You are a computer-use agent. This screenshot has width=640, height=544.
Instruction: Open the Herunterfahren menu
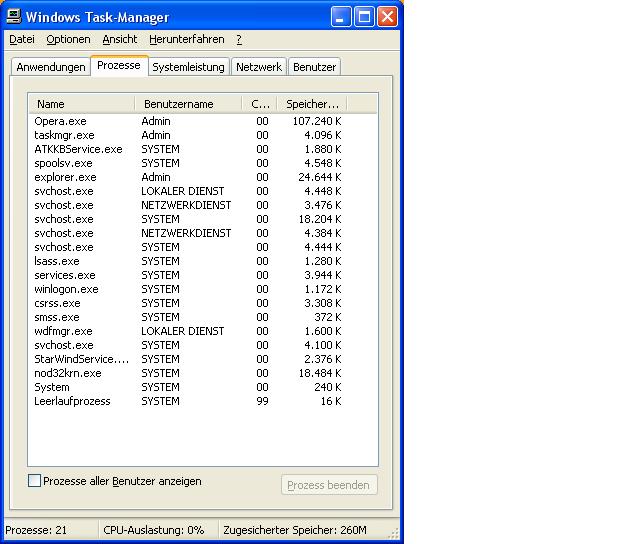(187, 39)
